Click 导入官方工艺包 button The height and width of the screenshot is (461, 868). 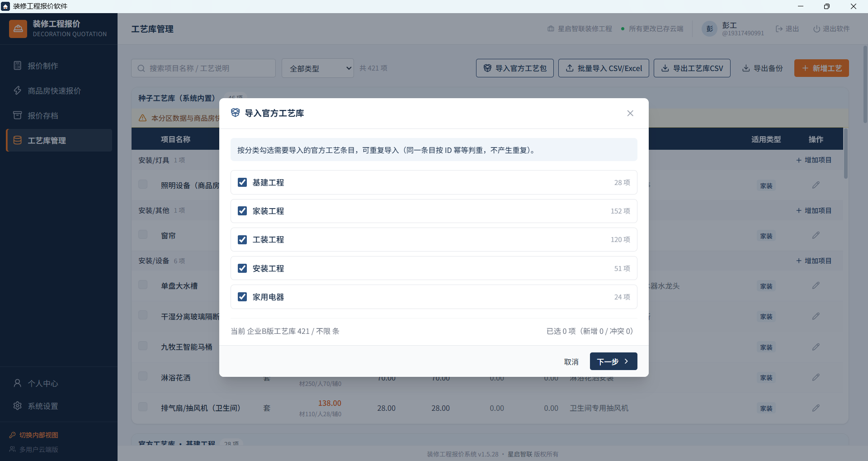pyautogui.click(x=515, y=68)
